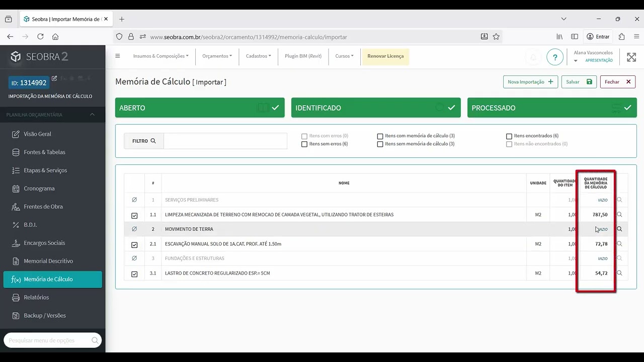Viewport: 644px width, 362px height.
Task: Open Orçamentos dropdown menu
Action: point(217,56)
